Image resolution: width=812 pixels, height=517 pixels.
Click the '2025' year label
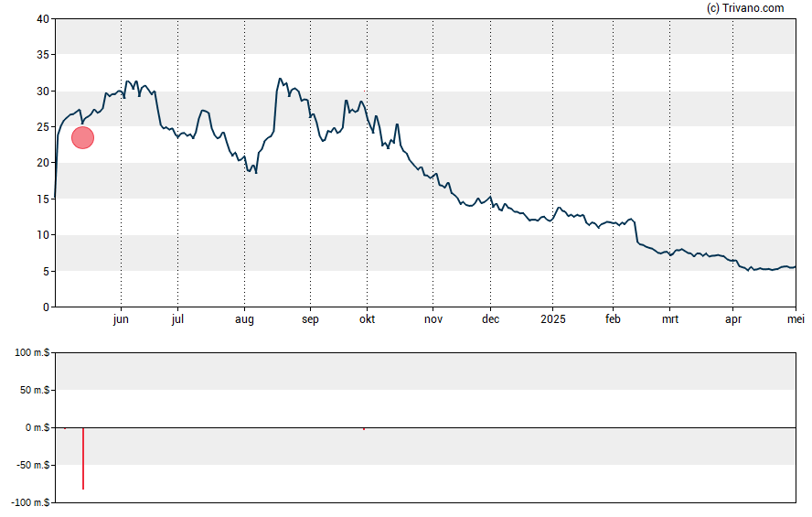coord(553,319)
